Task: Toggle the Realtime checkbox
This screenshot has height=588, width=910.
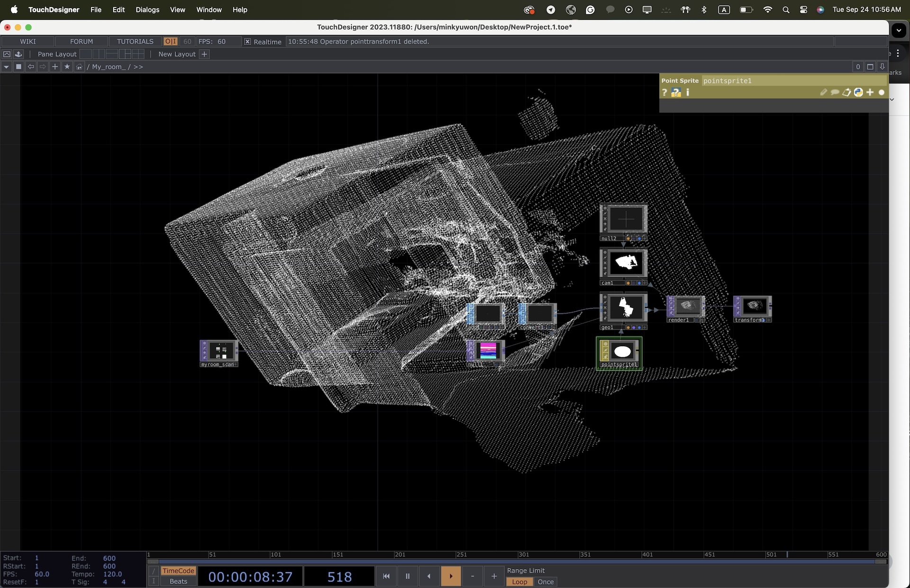Action: click(247, 42)
